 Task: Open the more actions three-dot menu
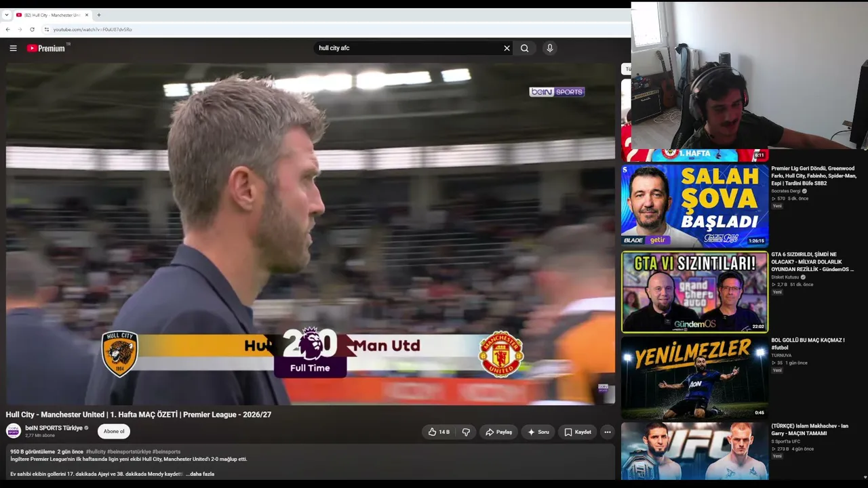[x=608, y=432]
